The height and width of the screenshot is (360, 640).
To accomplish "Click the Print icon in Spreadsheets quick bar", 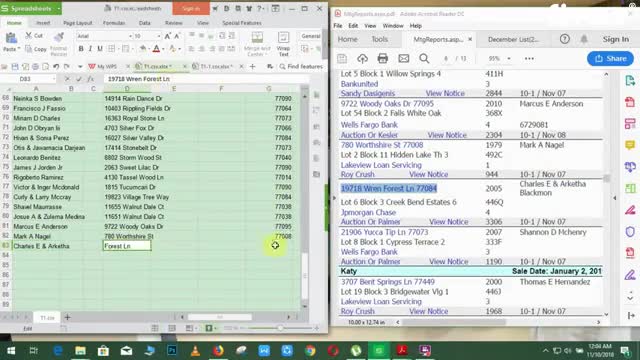I will click(x=36, y=66).
